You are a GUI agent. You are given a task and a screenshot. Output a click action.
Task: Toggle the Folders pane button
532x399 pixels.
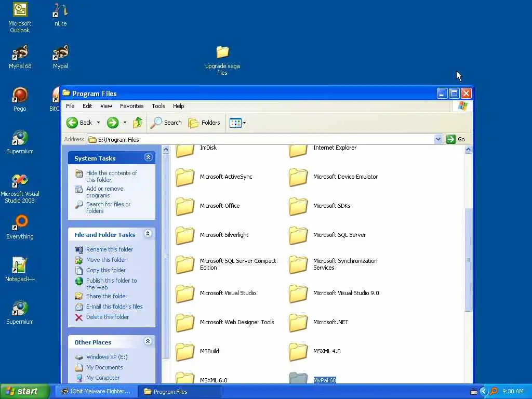(x=204, y=123)
